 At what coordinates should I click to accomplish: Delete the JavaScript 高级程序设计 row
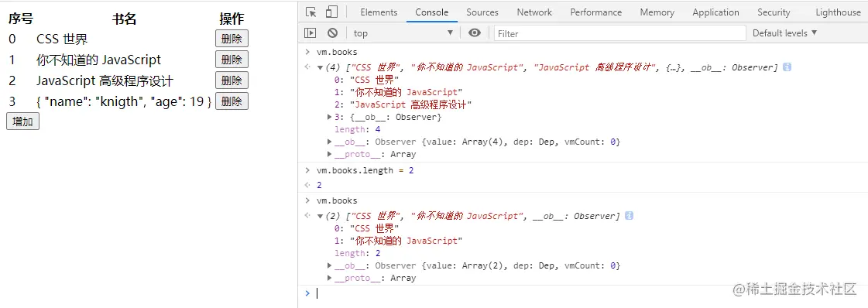click(232, 80)
